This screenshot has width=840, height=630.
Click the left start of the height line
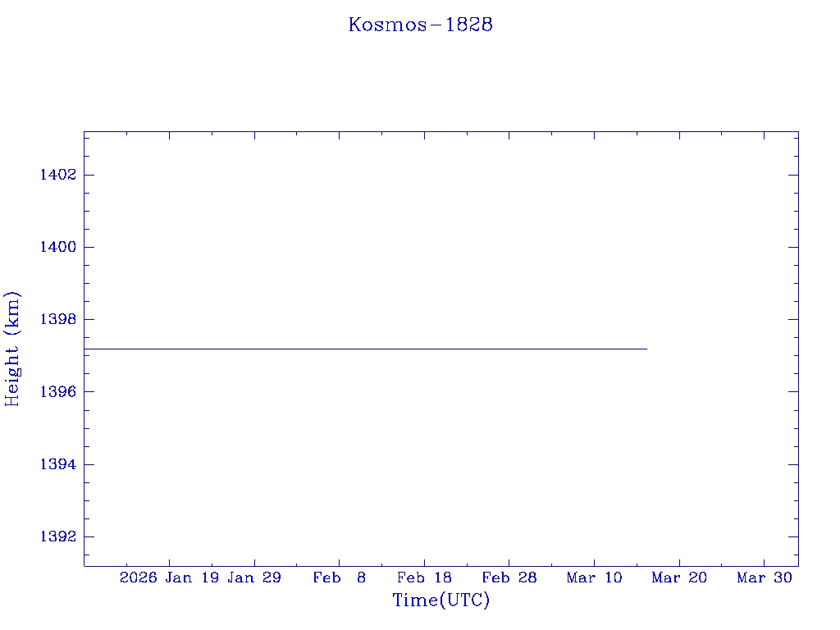coord(86,349)
